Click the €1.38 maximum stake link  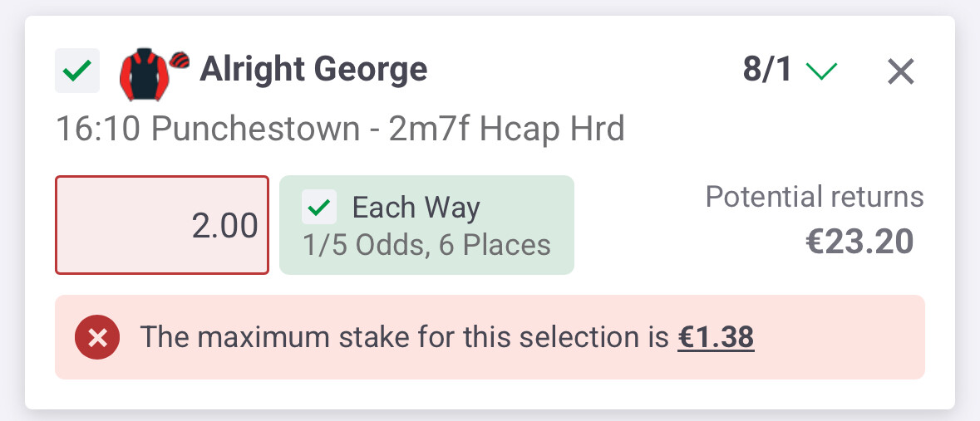click(716, 337)
